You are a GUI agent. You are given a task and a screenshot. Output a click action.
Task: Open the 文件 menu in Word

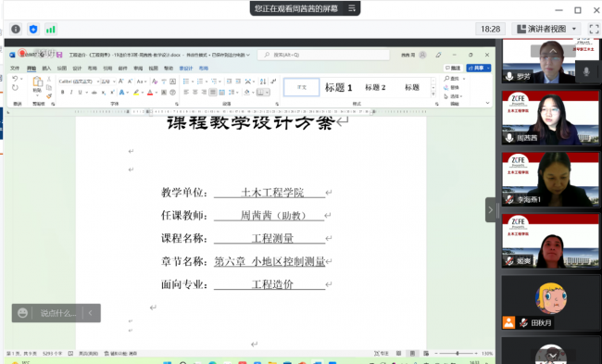(x=15, y=68)
